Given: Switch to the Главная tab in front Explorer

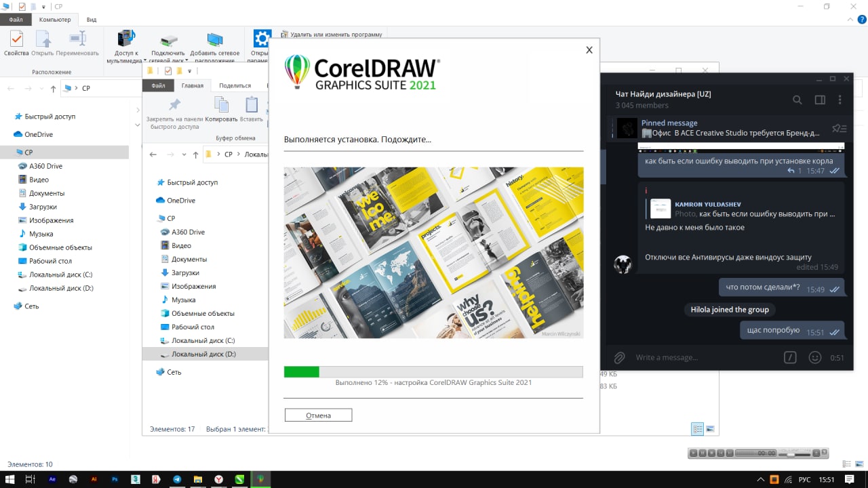Looking at the screenshot, I should pyautogui.click(x=193, y=85).
